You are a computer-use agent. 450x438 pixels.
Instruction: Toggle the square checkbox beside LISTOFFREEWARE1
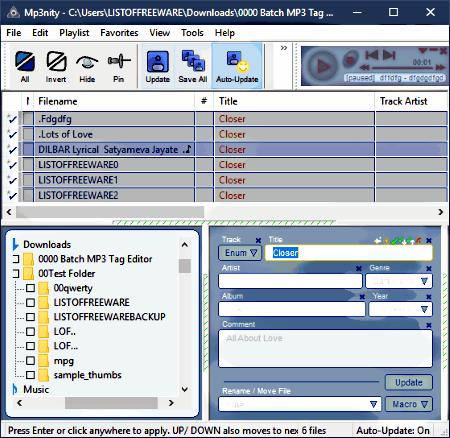click(28, 180)
